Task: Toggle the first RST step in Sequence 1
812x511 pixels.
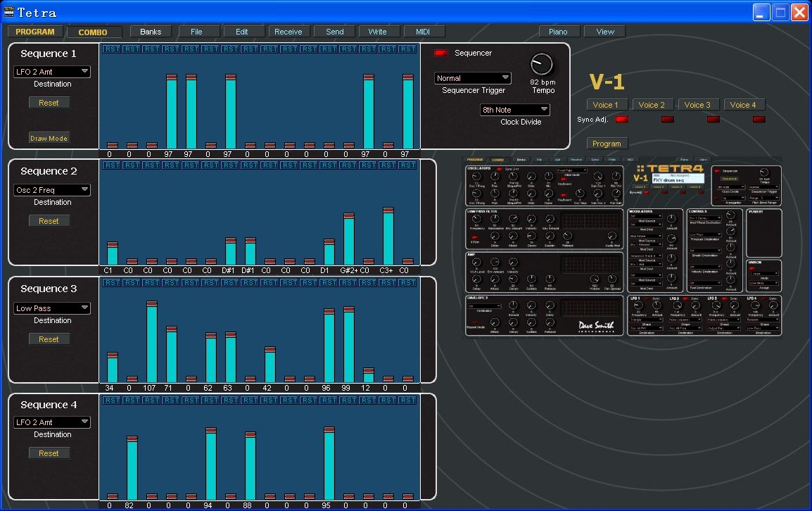Action: point(112,49)
